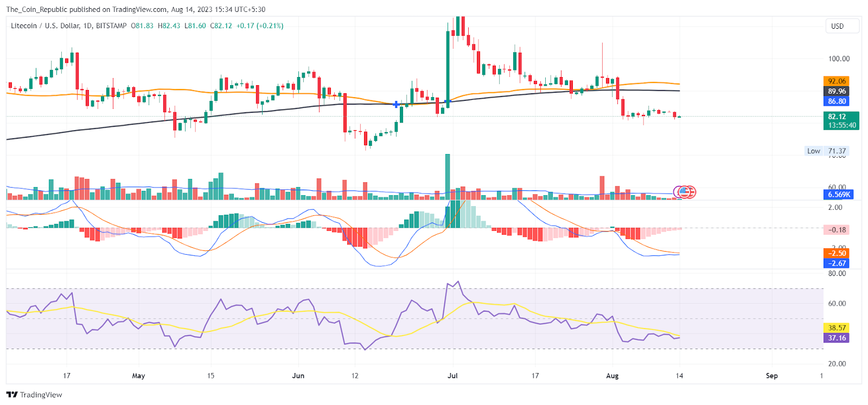
Task: Click the blue cross marker on the chart
Action: (396, 104)
